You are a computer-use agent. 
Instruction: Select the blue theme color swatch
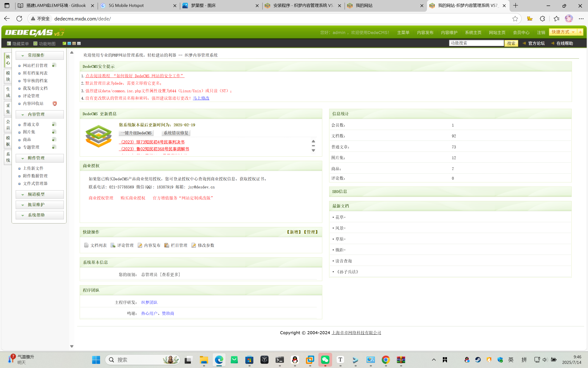[69, 43]
